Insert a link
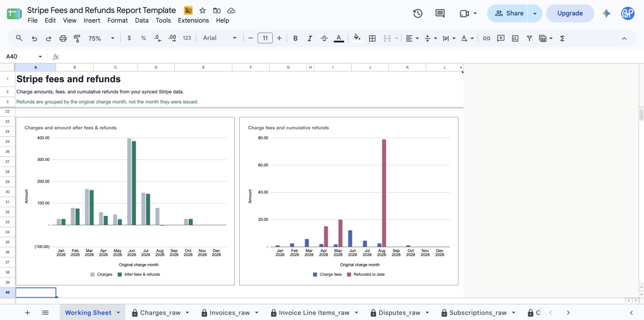This screenshot has width=644, height=320. pyautogui.click(x=487, y=38)
